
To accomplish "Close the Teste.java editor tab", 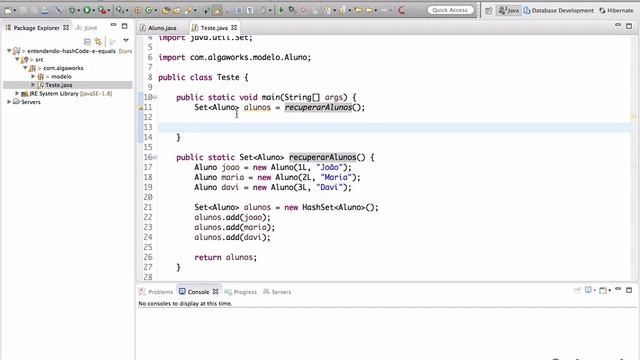I will point(234,28).
